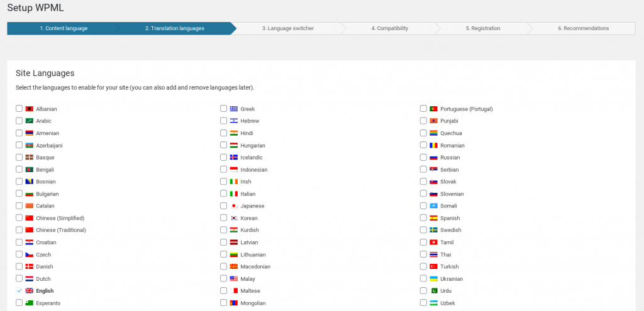The width and height of the screenshot is (644, 311).
Task: Click the Icelandic flag icon
Action: [234, 157]
